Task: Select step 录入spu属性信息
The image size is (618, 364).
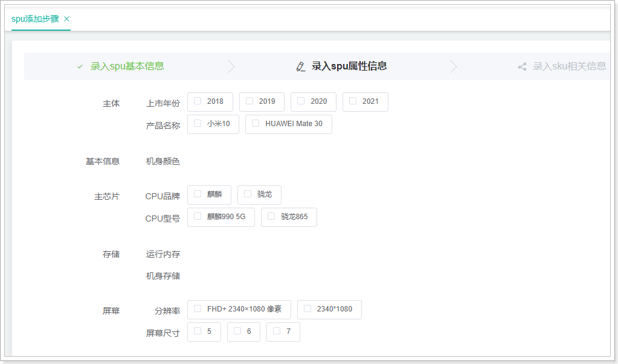Action: click(x=349, y=66)
